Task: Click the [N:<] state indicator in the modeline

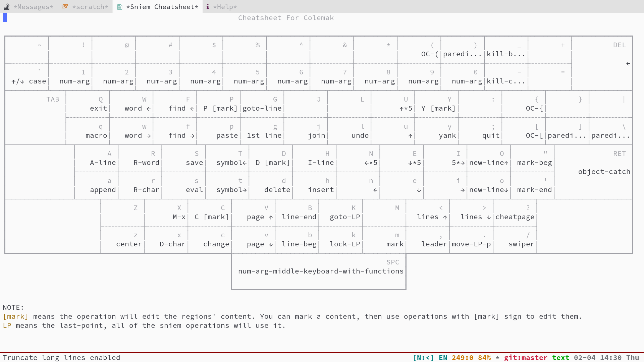Action: point(423,358)
